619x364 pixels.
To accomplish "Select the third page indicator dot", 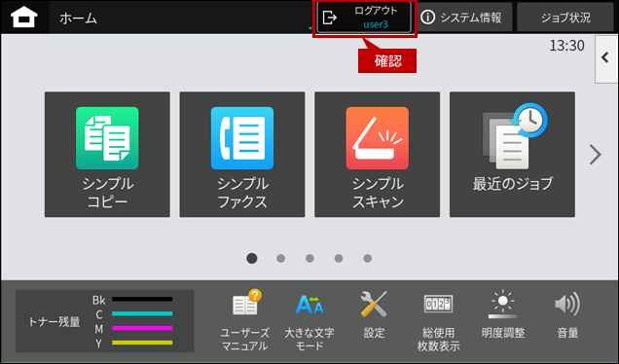I will 309,258.
